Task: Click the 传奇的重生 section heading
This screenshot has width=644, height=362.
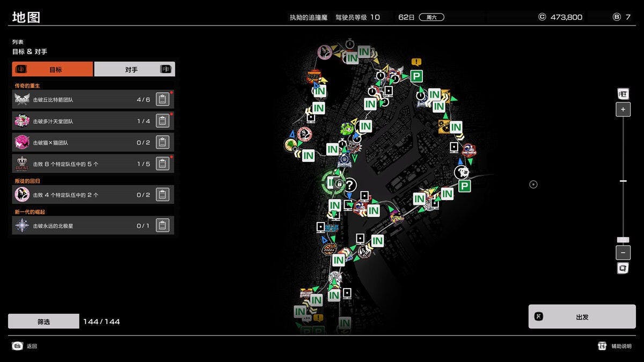Action: (27, 86)
